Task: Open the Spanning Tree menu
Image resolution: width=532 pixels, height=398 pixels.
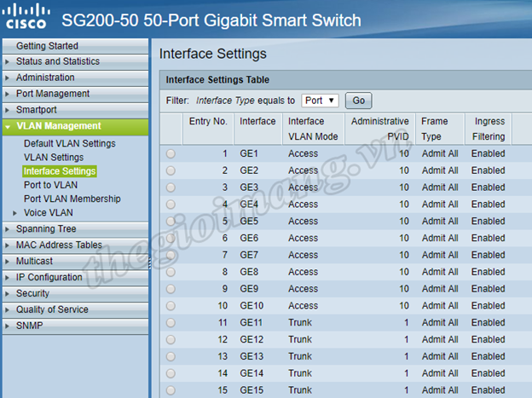Action: click(75, 229)
